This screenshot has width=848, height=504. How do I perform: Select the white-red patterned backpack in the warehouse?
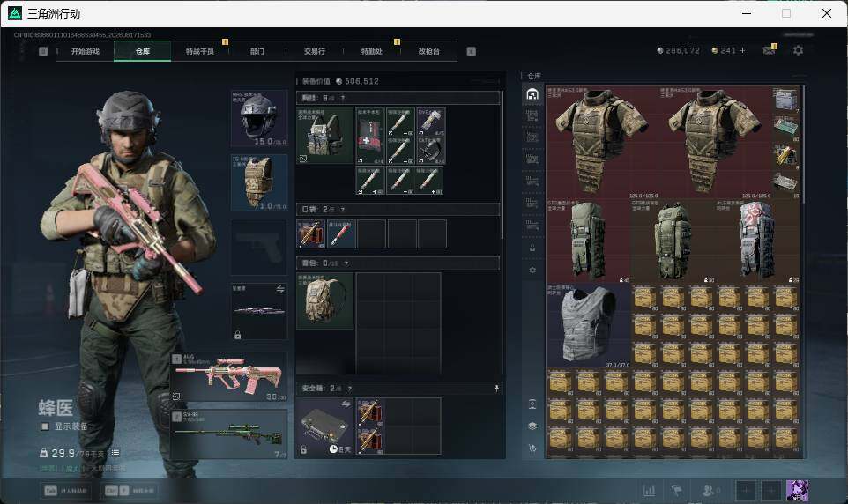pos(757,241)
